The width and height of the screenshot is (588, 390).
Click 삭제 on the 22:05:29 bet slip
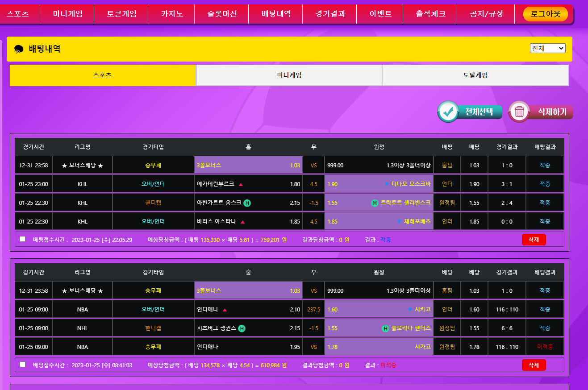[534, 240]
